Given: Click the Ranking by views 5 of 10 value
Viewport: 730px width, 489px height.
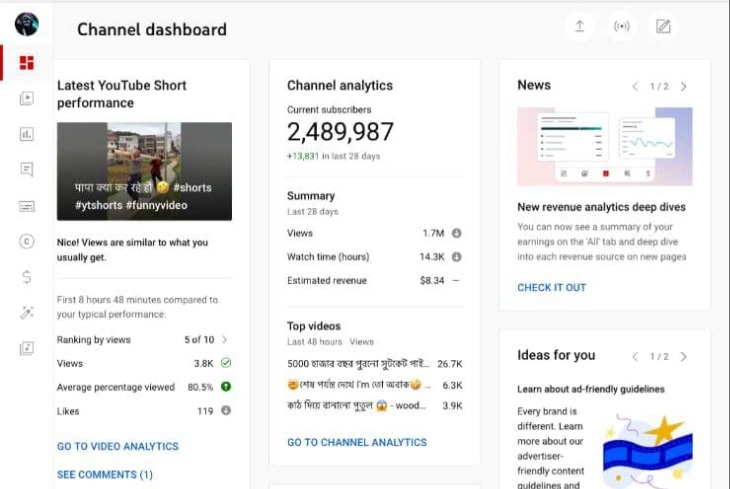Looking at the screenshot, I should pyautogui.click(x=199, y=340).
